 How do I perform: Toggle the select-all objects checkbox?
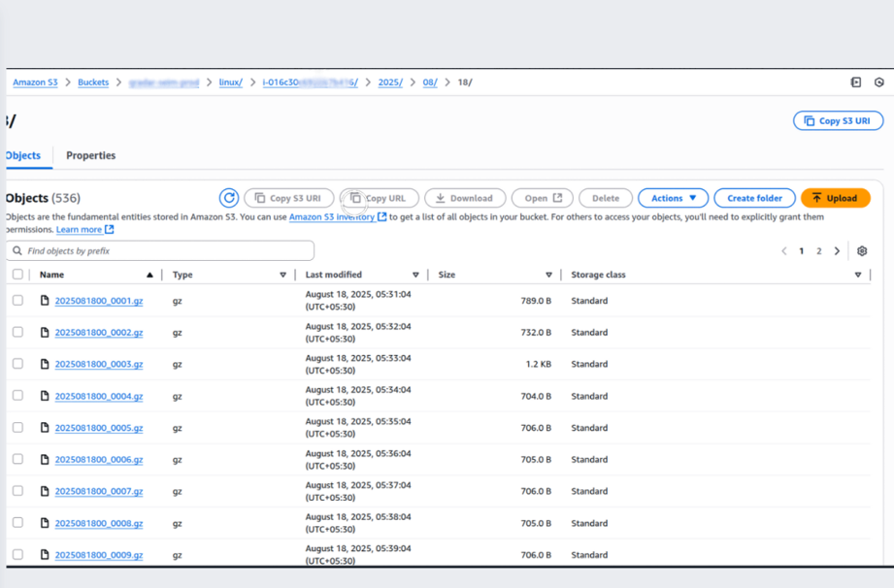(17, 274)
